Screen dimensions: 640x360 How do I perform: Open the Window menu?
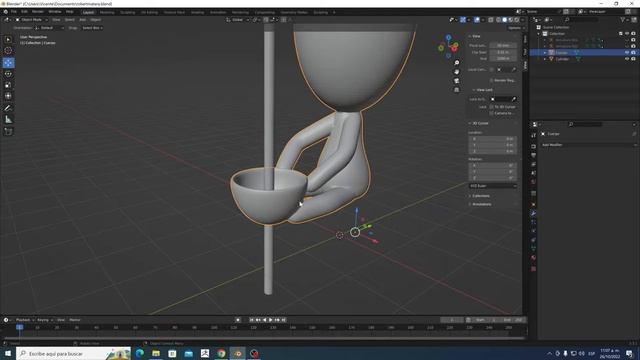[x=55, y=12]
